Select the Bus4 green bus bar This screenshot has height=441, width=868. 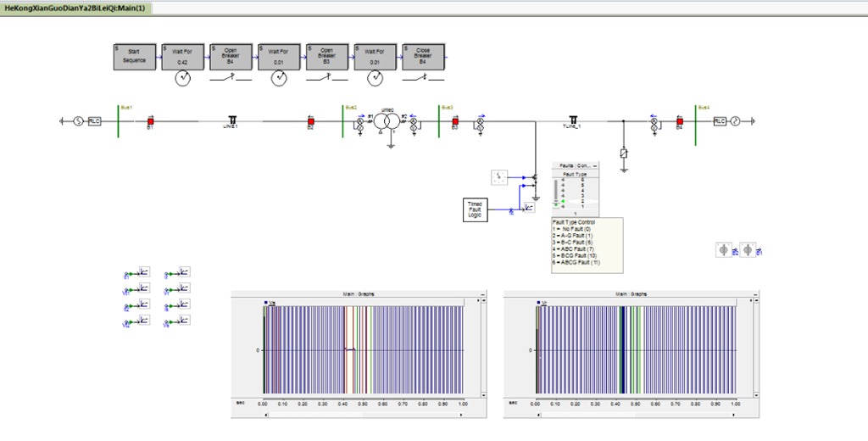click(x=695, y=126)
